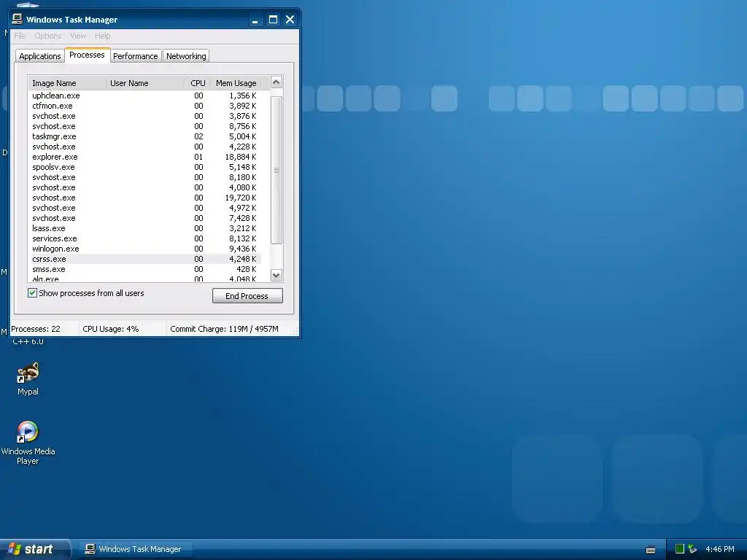Minimize the Task Manager window
The height and width of the screenshot is (560, 747).
pos(255,20)
